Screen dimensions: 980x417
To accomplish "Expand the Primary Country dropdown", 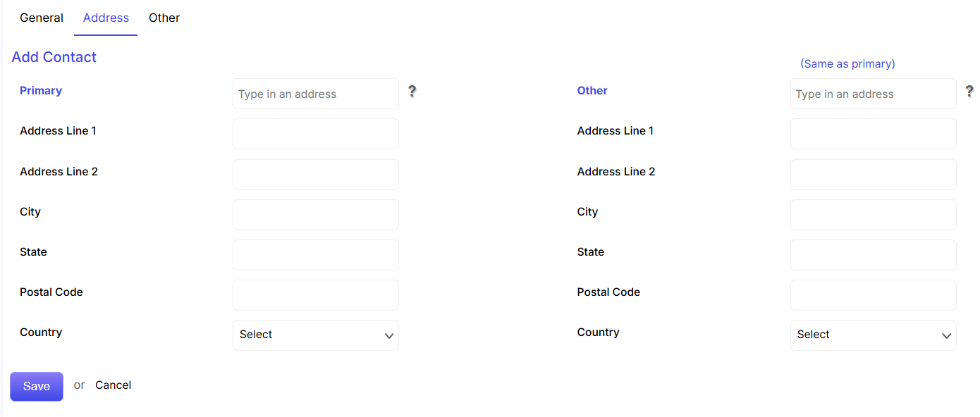I will (316, 335).
